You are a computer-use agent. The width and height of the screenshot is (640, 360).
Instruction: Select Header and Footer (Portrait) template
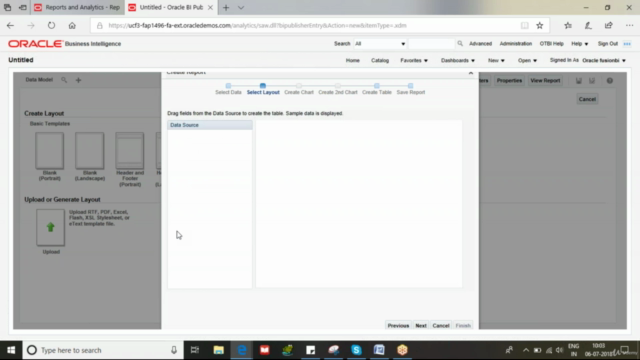[x=130, y=160]
